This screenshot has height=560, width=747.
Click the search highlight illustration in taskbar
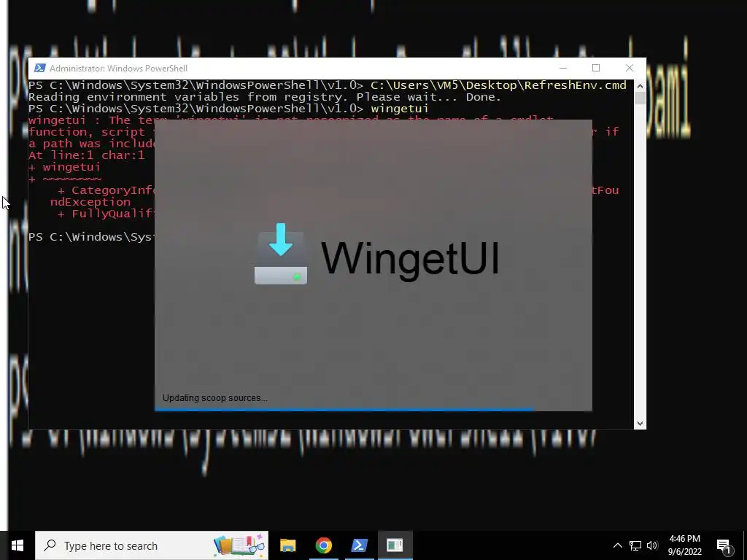(239, 545)
